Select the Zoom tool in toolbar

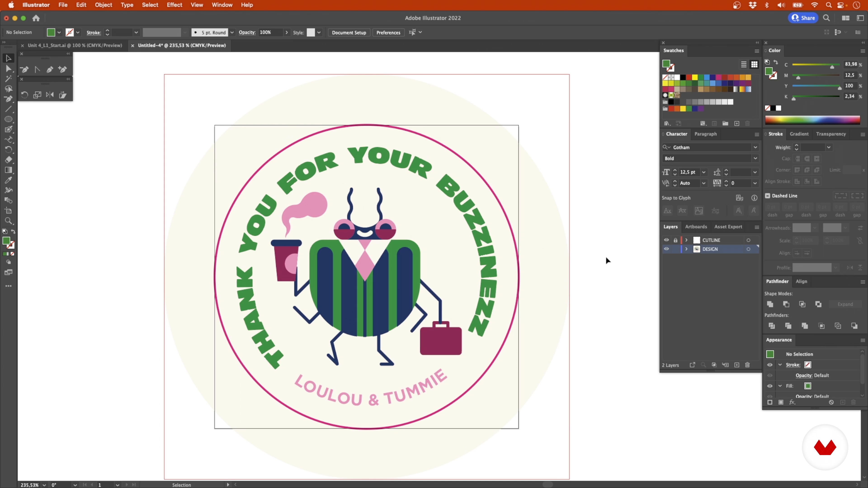coord(8,221)
